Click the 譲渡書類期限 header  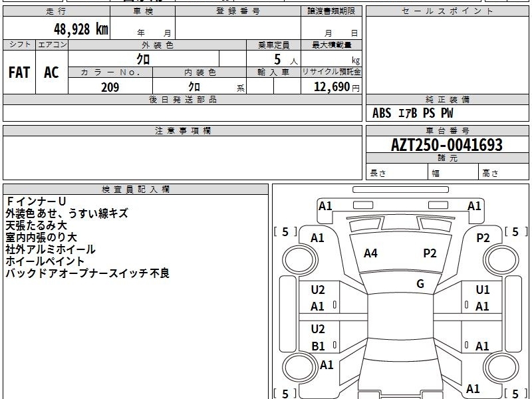(x=331, y=11)
